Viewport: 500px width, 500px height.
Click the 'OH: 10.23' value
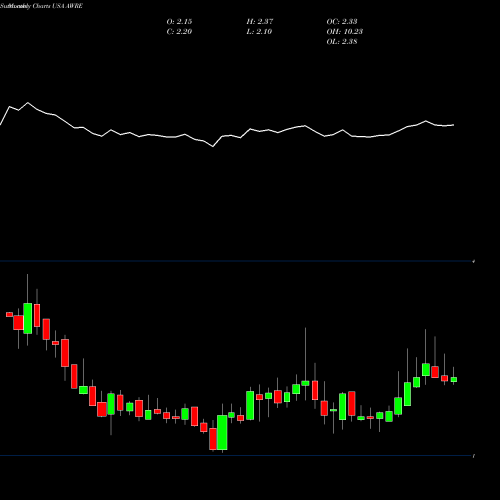click(x=345, y=32)
